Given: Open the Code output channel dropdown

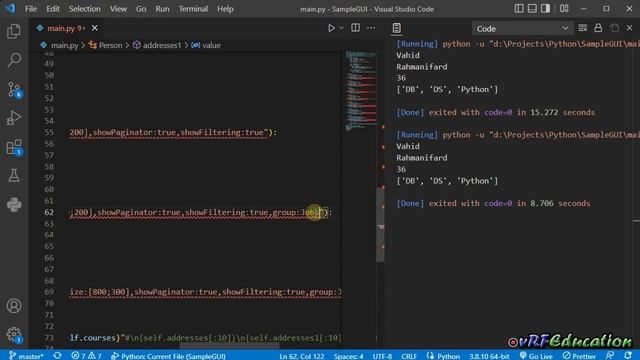Looking at the screenshot, I should [522, 29].
